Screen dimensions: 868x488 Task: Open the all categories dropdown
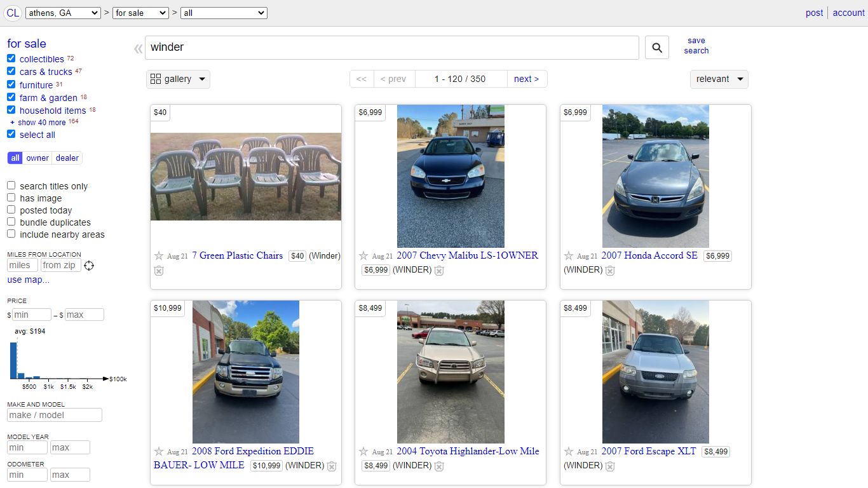pyautogui.click(x=224, y=13)
